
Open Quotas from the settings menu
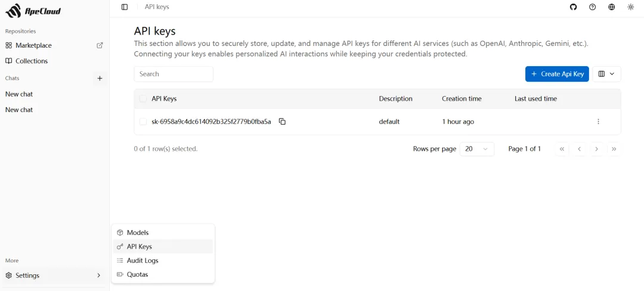click(137, 274)
